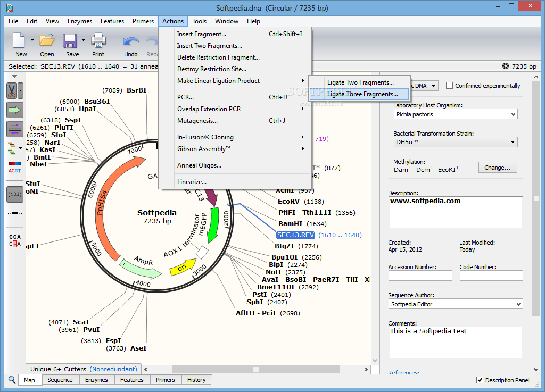545x392 pixels.
Task: Click the BamHI enzyme site label
Action: point(290,224)
